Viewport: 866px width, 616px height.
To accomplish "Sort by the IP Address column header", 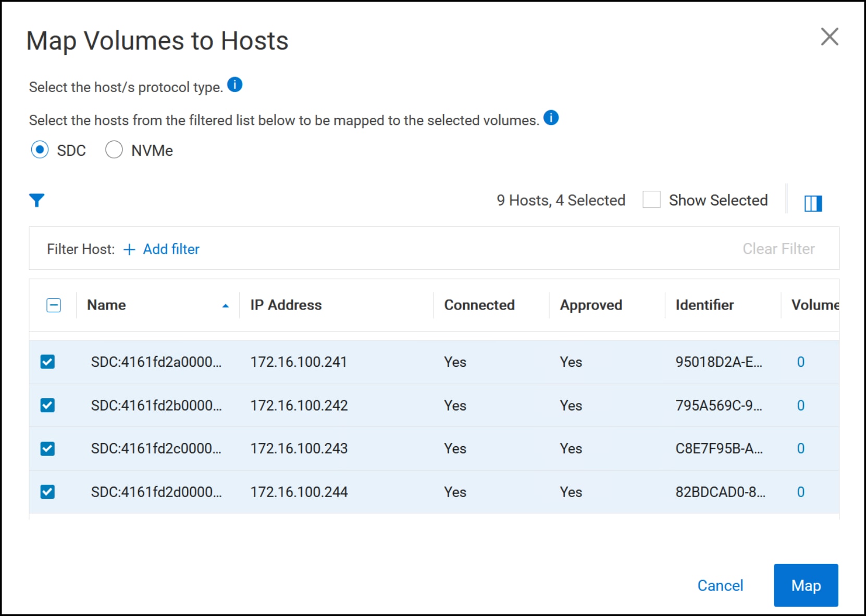I will tap(286, 305).
